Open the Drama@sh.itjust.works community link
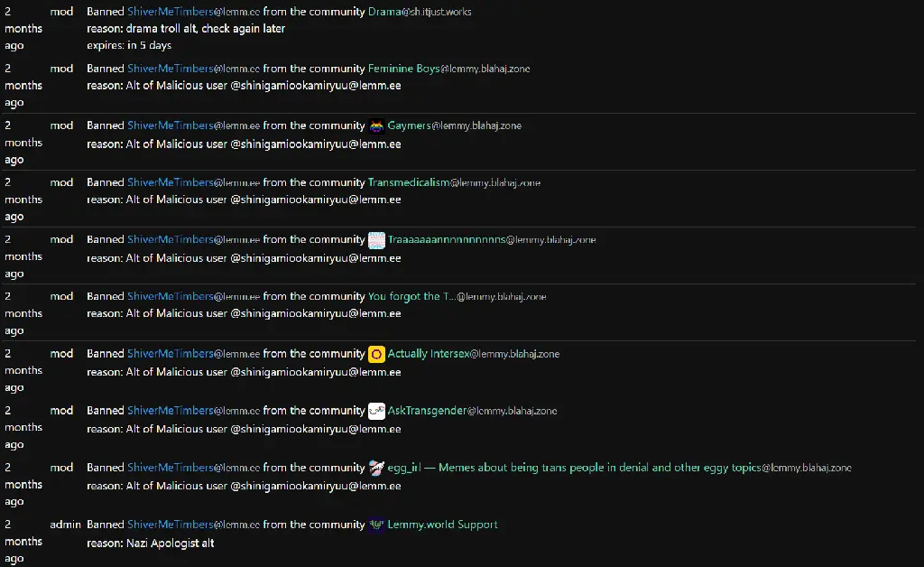Viewport: 924px width, 567px height. (420, 11)
